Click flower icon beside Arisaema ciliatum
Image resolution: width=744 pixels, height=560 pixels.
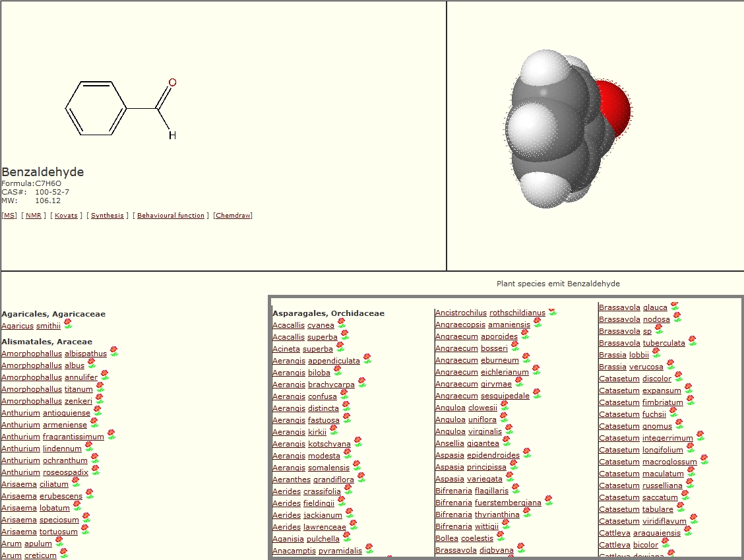(x=75, y=482)
